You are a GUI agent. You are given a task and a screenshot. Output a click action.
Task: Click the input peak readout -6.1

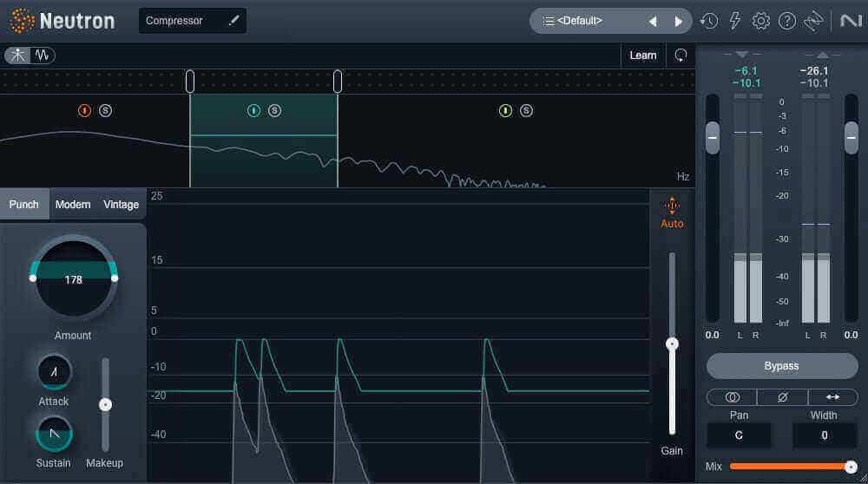[746, 71]
